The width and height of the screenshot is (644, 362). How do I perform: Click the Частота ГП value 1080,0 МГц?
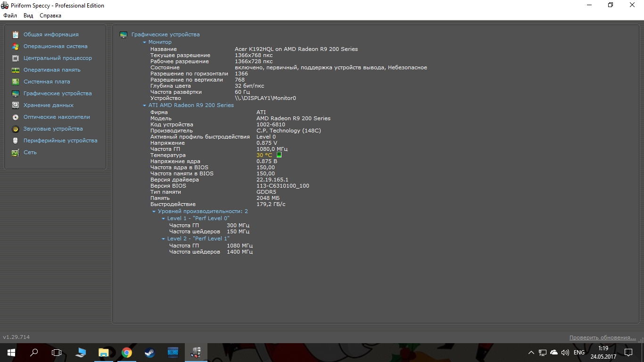tap(272, 149)
